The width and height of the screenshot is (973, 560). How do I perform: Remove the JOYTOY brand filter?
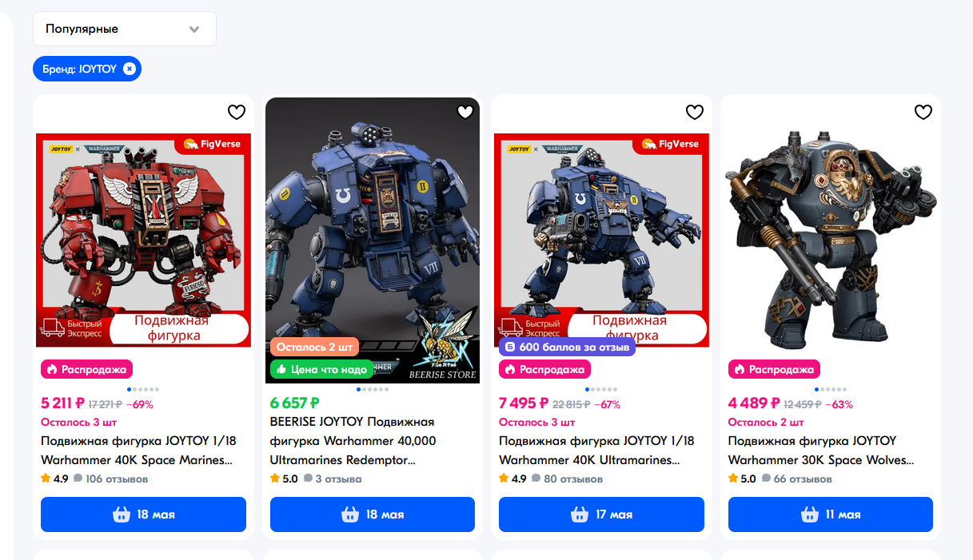point(130,69)
